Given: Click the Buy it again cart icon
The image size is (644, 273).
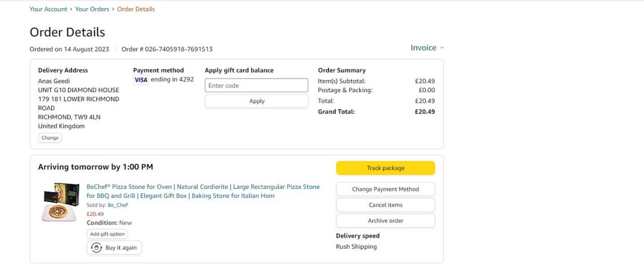Looking at the screenshot, I should point(96,248).
